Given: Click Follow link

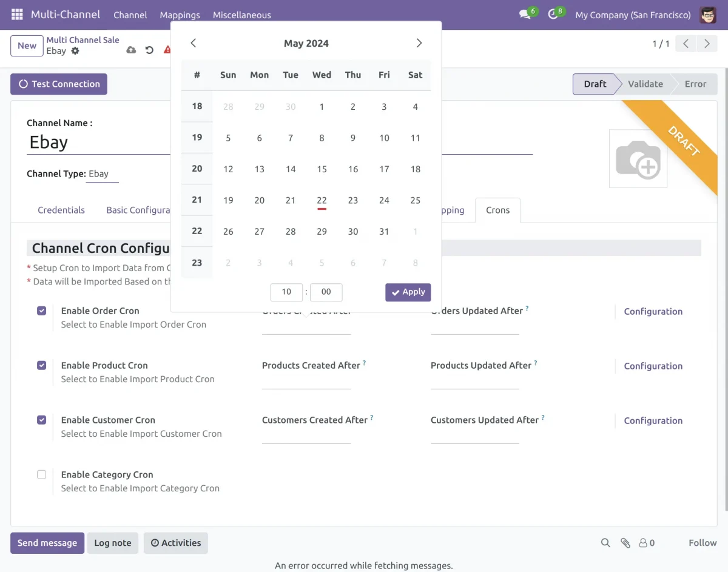Looking at the screenshot, I should (703, 543).
